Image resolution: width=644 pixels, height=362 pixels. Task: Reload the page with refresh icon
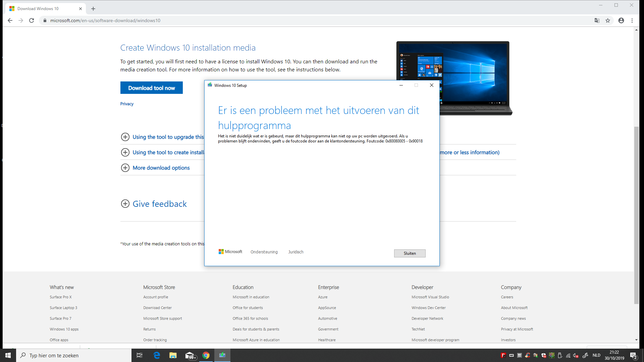32,20
